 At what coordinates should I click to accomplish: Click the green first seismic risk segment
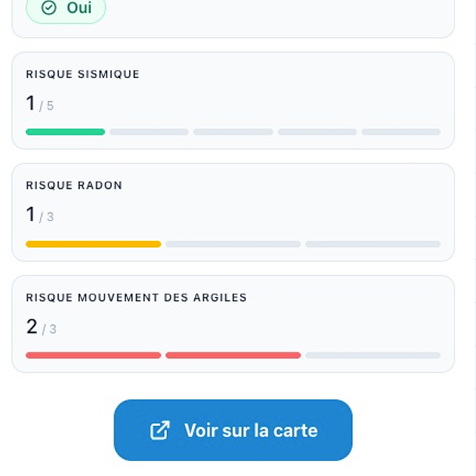(x=65, y=131)
